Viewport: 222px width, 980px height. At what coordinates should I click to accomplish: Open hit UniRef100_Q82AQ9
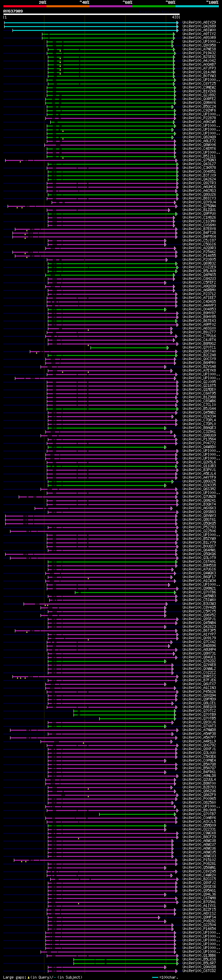coord(199,137)
